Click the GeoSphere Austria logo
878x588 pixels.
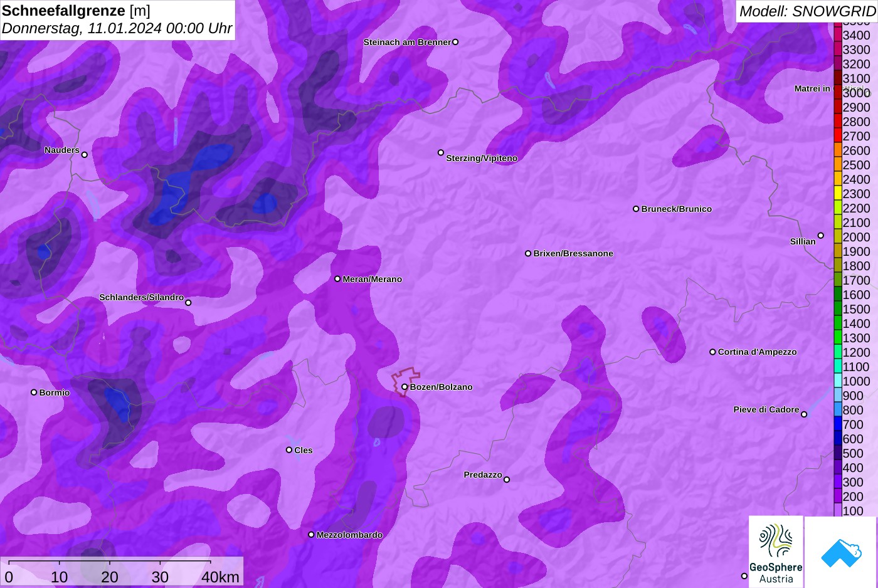(x=776, y=552)
